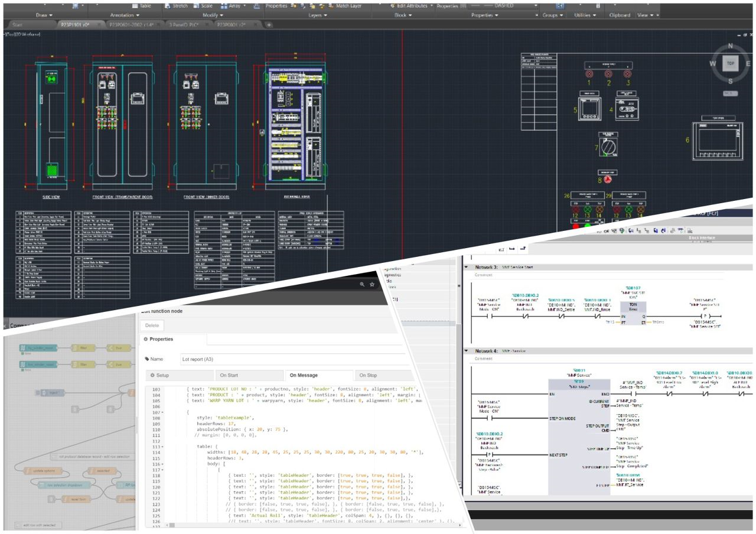Collapse Network 4 section
This screenshot has height=534, width=756.
click(467, 351)
